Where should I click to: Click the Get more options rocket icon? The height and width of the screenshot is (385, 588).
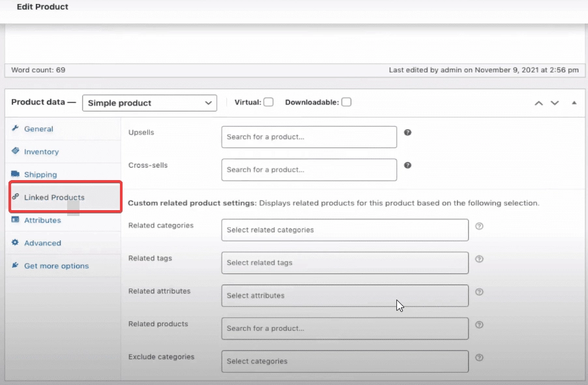(16, 266)
